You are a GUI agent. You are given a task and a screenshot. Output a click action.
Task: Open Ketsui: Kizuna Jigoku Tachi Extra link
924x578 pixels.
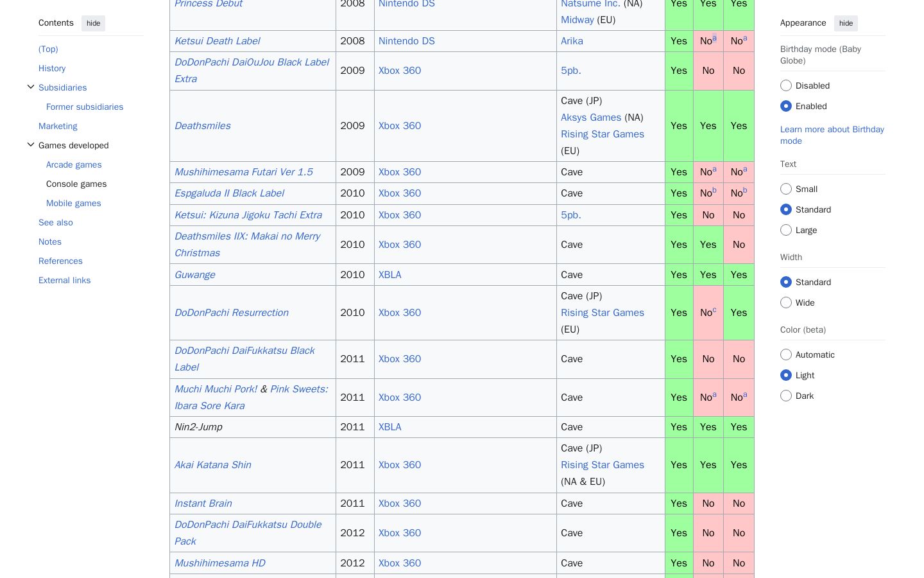pyautogui.click(x=248, y=215)
